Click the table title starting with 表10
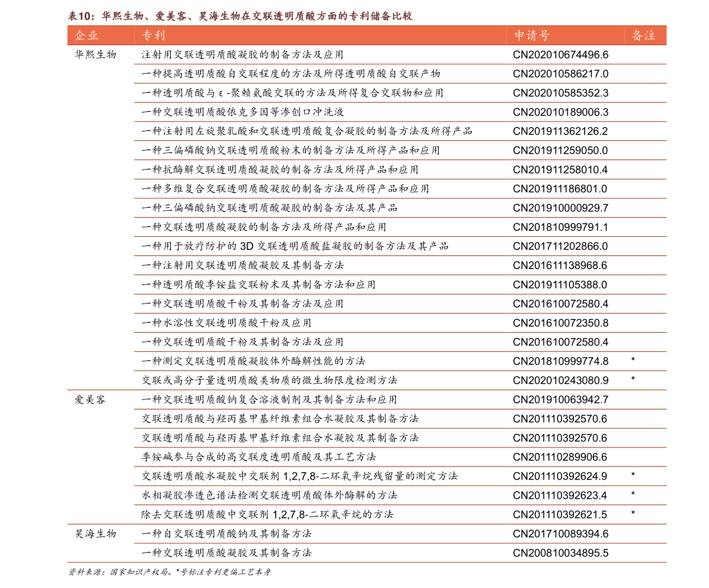Screen dimensions: 709x588 point(240,16)
